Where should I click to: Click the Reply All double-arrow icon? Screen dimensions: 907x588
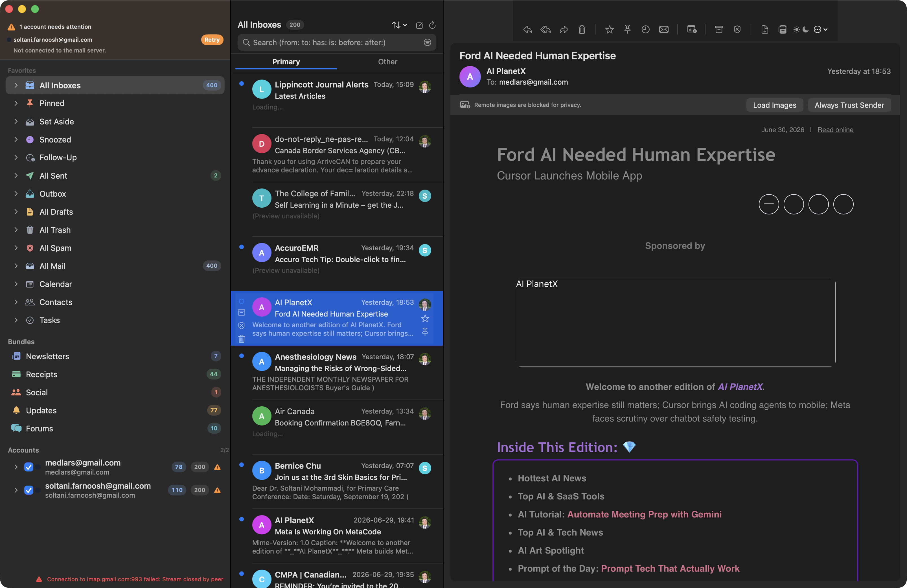pos(545,29)
